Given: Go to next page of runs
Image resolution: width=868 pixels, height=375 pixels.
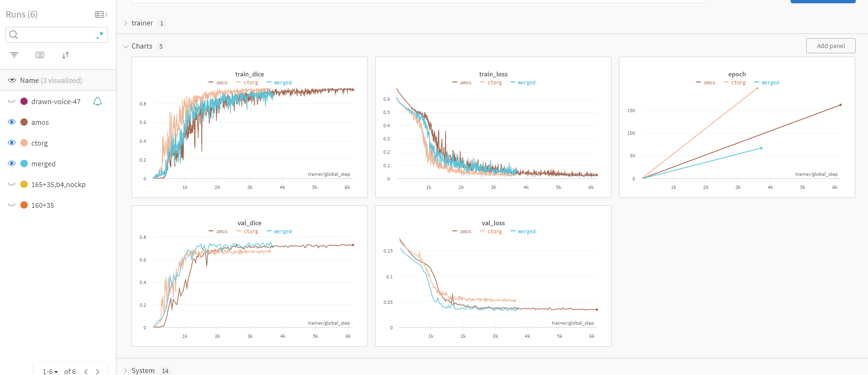Looking at the screenshot, I should 98,372.
